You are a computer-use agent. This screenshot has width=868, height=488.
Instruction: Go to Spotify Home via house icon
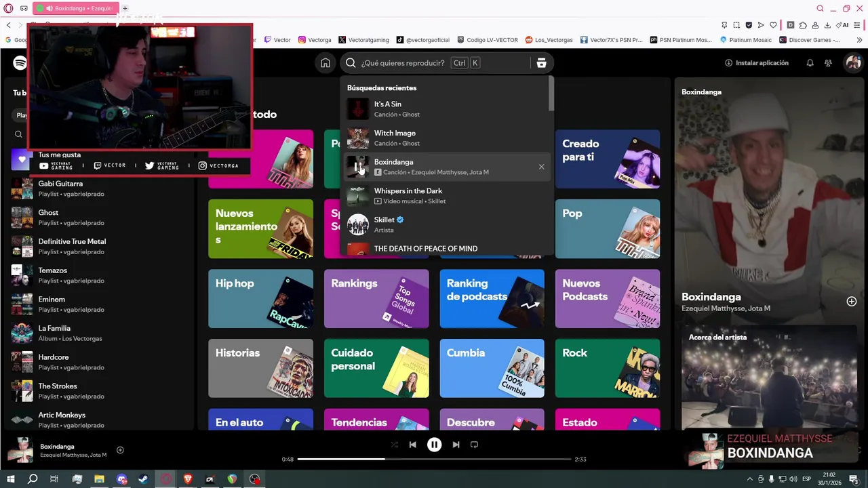[x=325, y=63]
